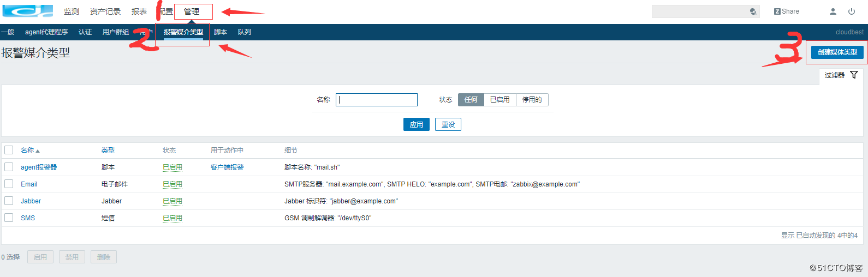Check the Jabber row checkbox
This screenshot has width=868, height=277.
[9, 201]
